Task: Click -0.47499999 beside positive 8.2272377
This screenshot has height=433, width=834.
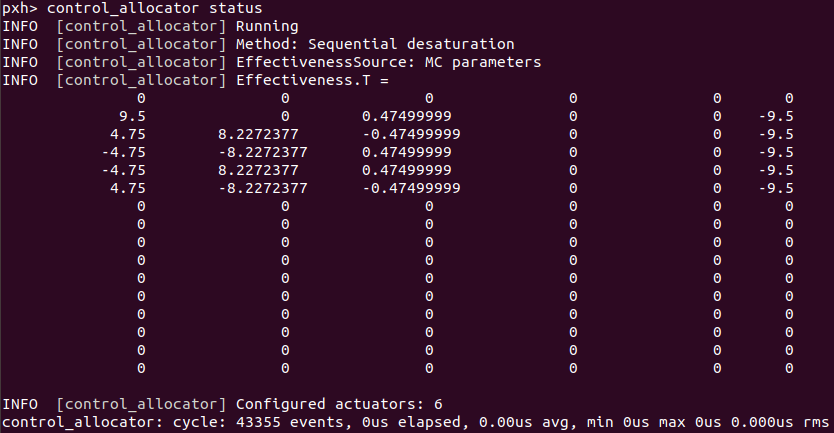Action: [412, 135]
